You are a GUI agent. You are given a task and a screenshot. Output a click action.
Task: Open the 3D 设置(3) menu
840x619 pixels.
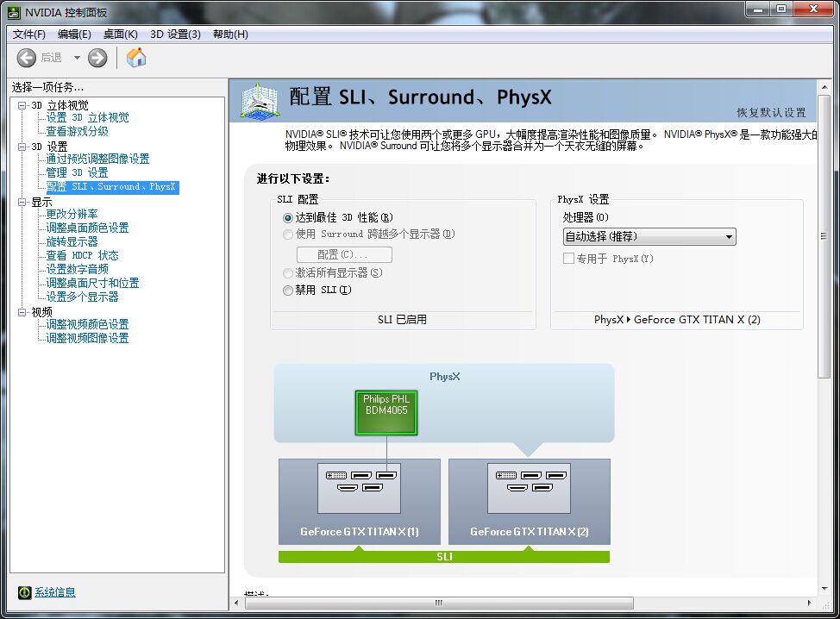click(175, 34)
